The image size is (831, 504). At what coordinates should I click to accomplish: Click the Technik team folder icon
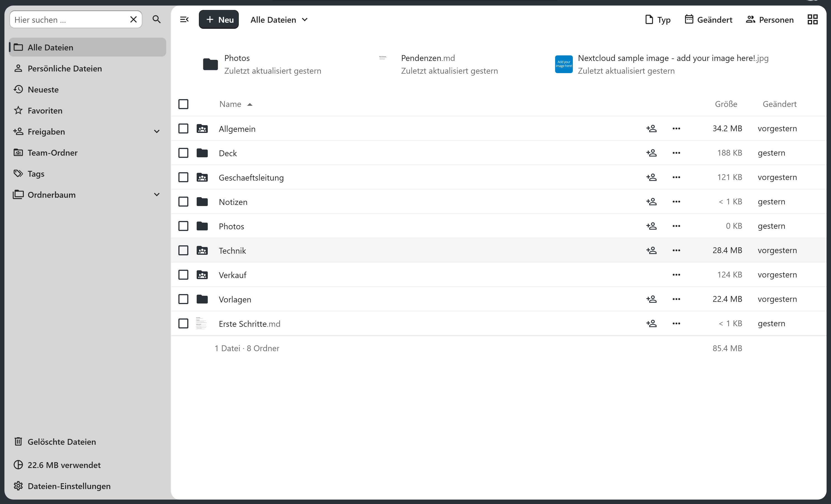coord(202,251)
